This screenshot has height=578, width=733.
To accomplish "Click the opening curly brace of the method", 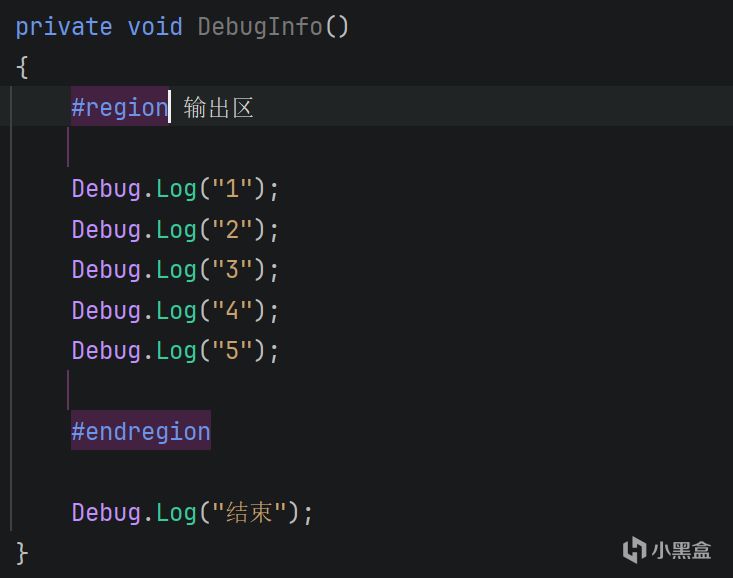I will click(x=22, y=66).
